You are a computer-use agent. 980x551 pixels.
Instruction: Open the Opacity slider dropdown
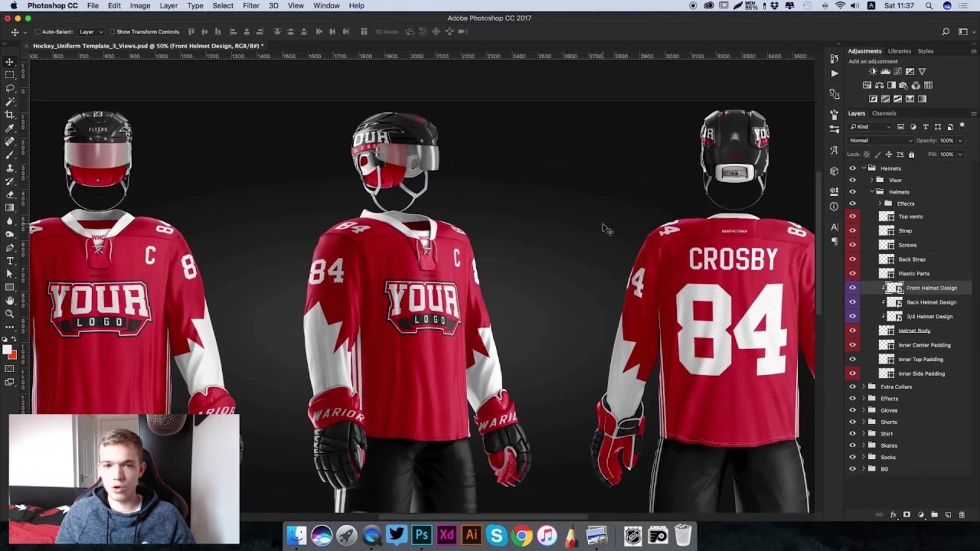tap(960, 140)
